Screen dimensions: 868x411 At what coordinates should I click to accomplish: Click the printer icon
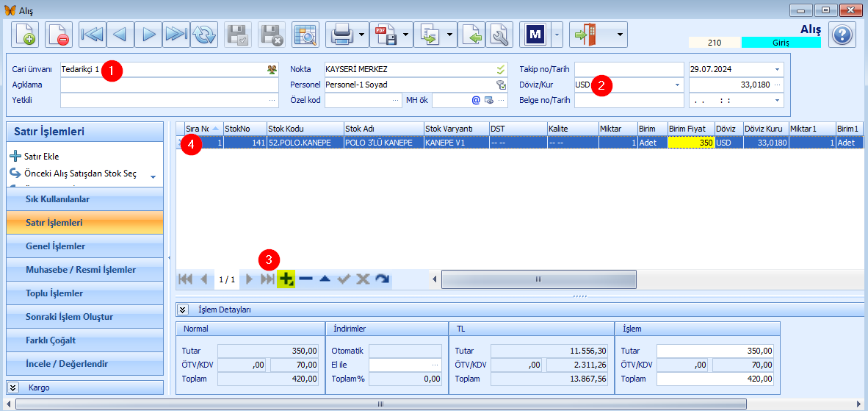click(341, 35)
